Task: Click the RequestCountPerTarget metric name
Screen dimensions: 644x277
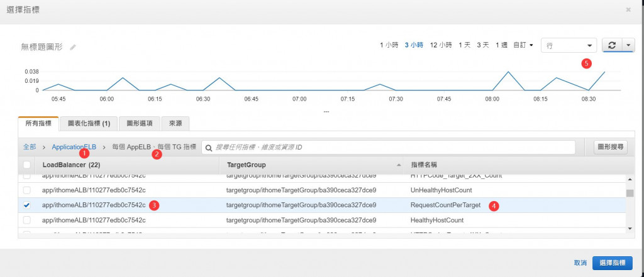Action: point(445,205)
